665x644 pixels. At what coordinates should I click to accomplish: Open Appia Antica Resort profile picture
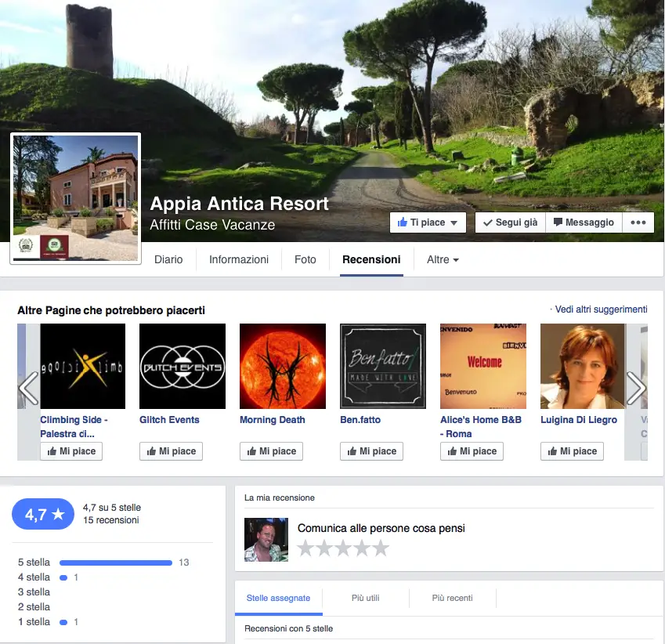[x=75, y=198]
